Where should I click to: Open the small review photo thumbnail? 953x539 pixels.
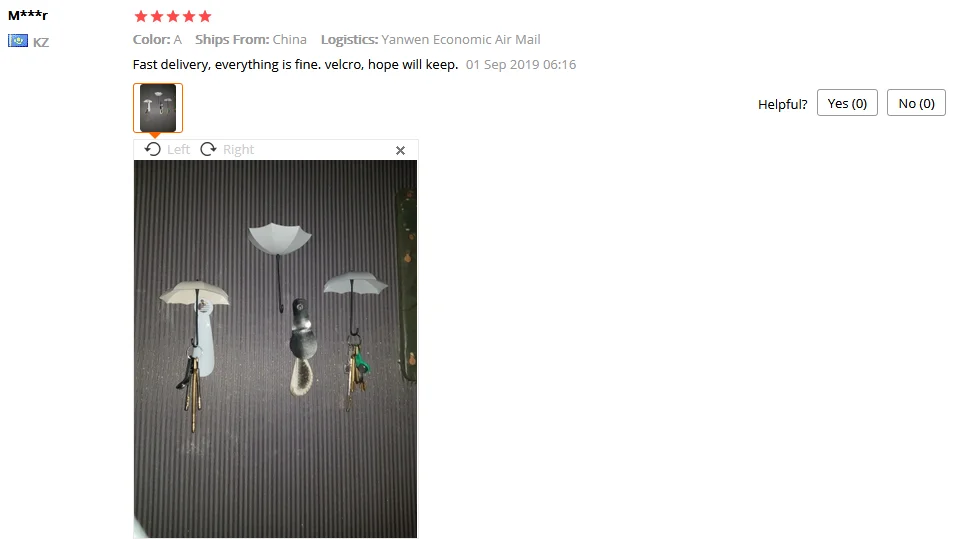pos(158,108)
